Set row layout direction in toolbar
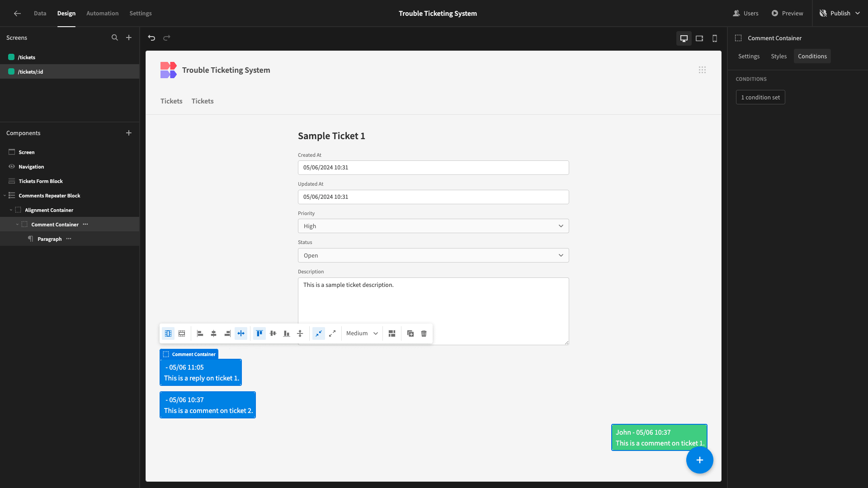This screenshot has width=868, height=488. click(182, 333)
